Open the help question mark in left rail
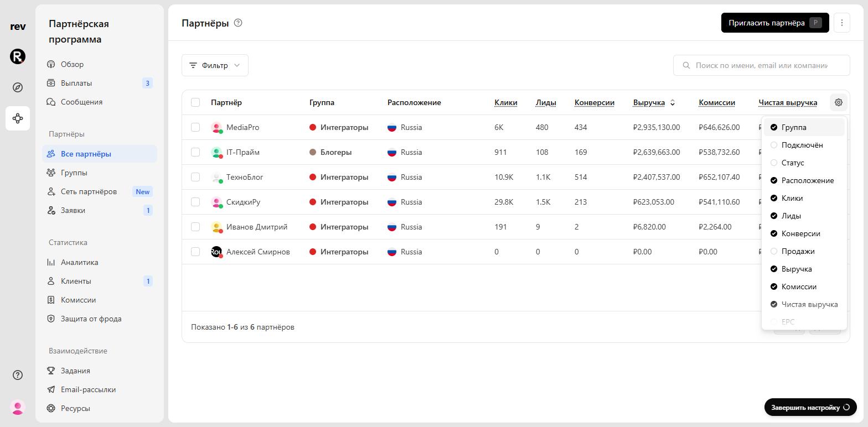The height and width of the screenshot is (427, 868). pos(18,375)
